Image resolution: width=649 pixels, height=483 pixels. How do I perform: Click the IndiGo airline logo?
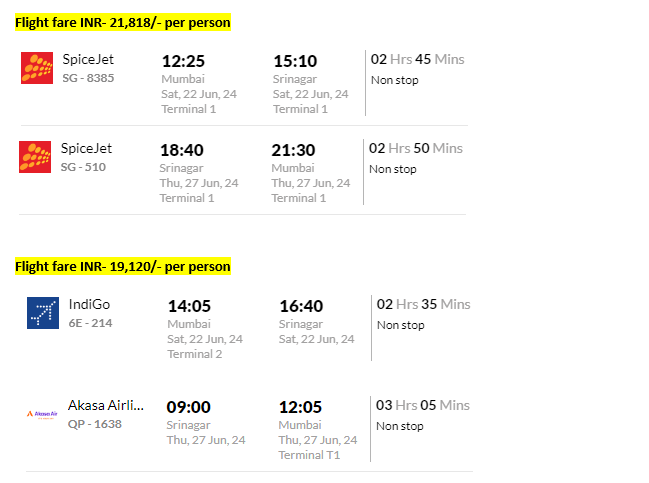click(43, 313)
